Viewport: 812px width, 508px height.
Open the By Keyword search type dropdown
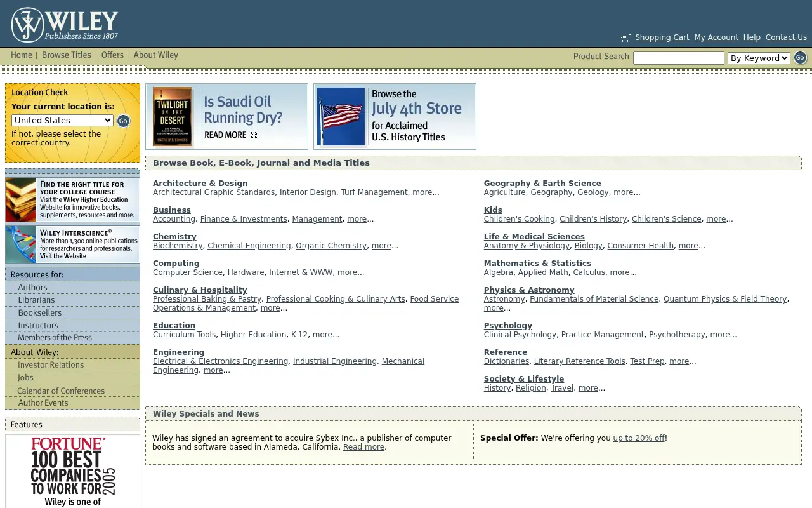(x=759, y=58)
